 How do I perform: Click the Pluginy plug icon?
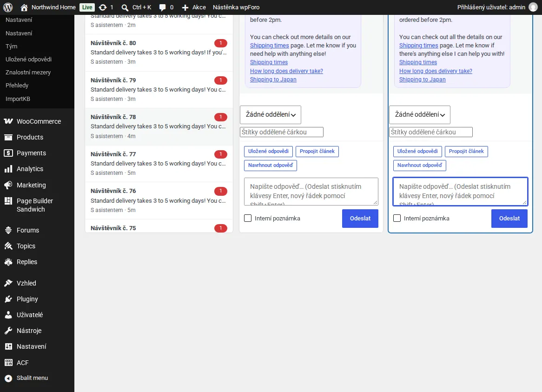coord(8,299)
